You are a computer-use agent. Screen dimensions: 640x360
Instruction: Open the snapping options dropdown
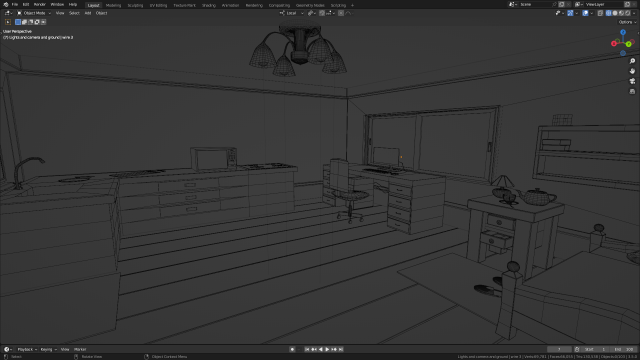(x=331, y=13)
